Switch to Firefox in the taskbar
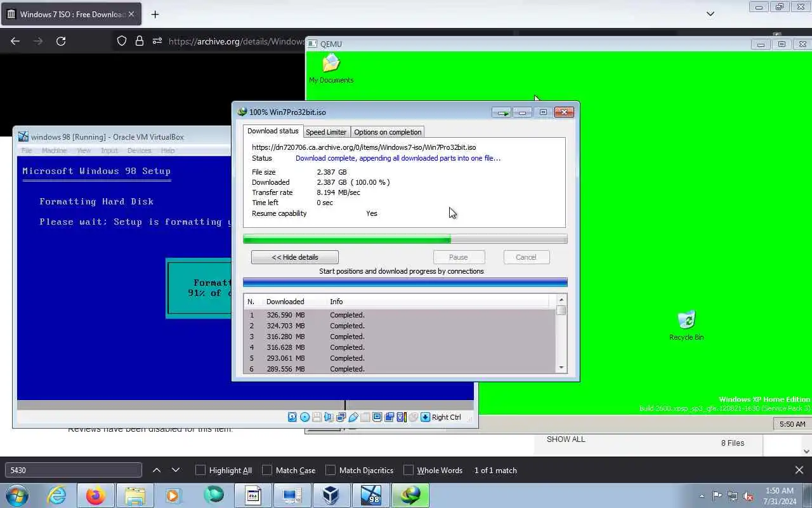Viewport: 812px width, 508px height. click(x=96, y=495)
